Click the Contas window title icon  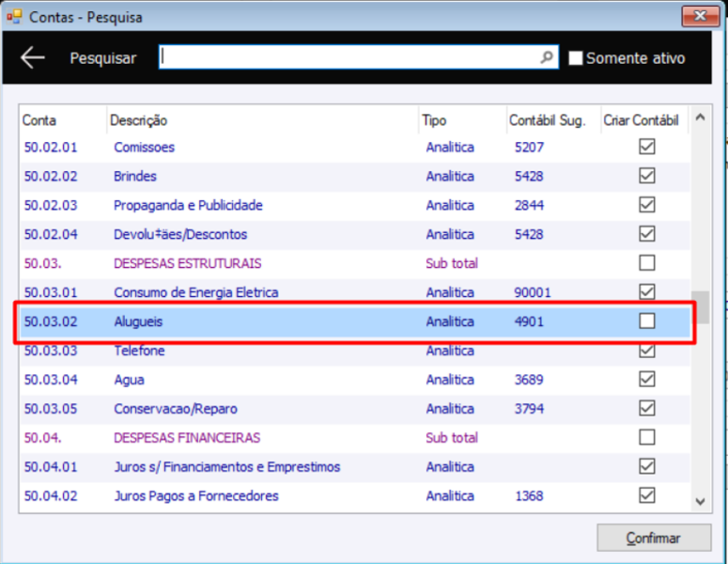[x=14, y=17]
